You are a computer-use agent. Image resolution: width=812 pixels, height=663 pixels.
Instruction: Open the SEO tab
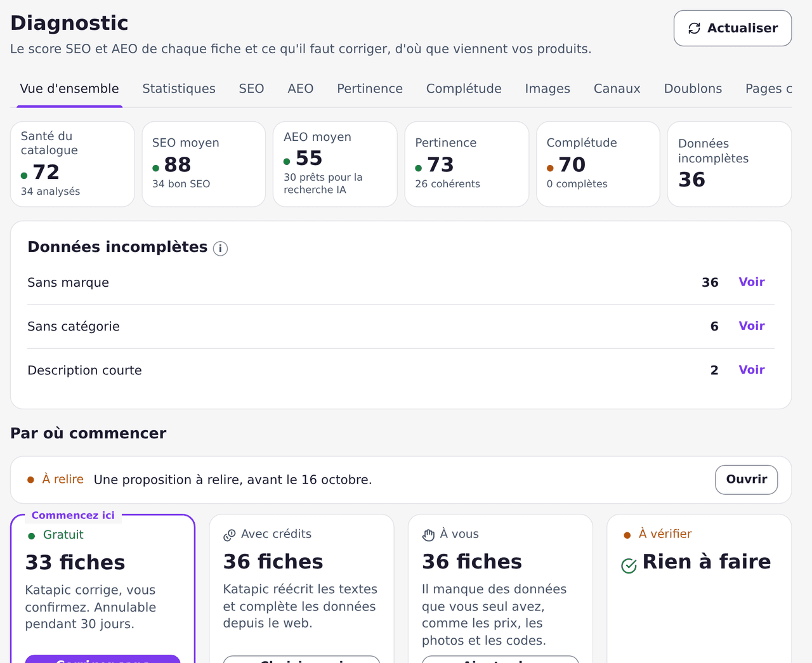(251, 89)
